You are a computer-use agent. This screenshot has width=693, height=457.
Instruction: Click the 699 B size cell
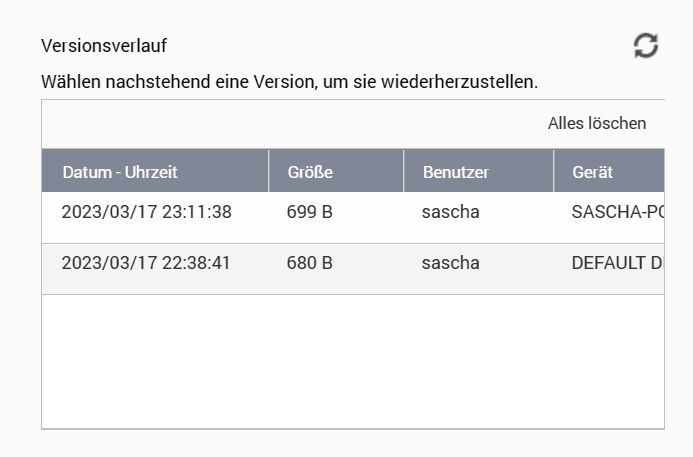click(309, 212)
